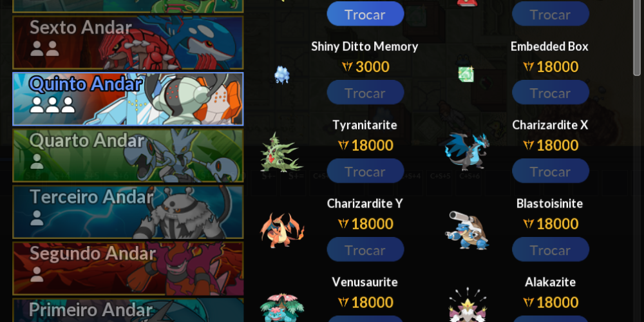Switch to the Sexto Andar floor

coord(128,43)
